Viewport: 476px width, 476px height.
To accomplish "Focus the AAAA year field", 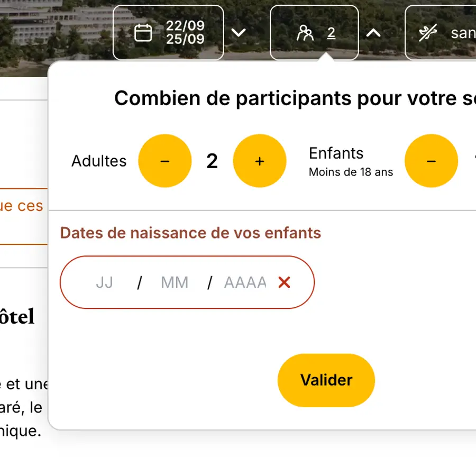I will (245, 282).
